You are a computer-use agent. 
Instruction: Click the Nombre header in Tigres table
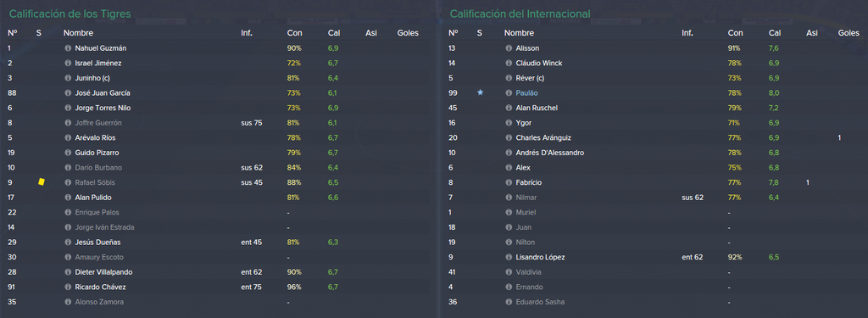[78, 33]
